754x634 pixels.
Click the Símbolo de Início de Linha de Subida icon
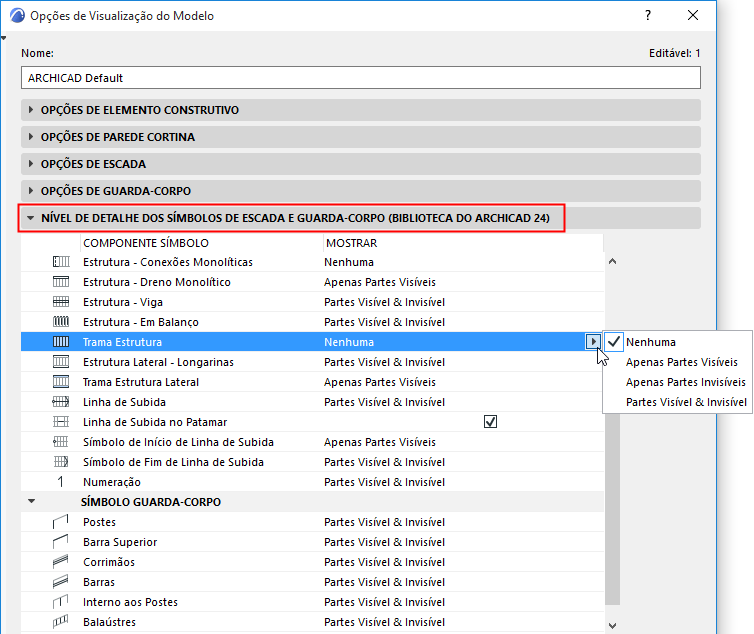click(x=61, y=442)
